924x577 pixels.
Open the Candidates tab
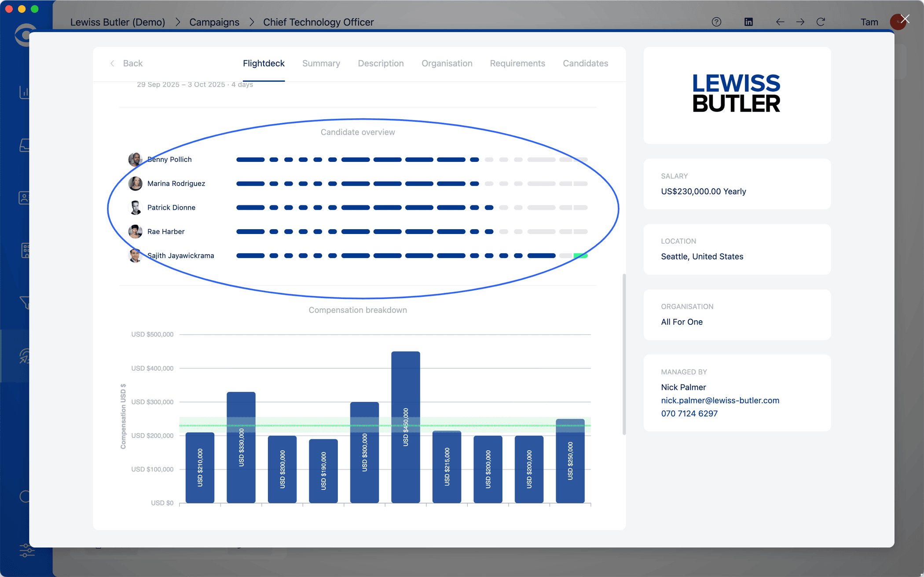tap(585, 63)
